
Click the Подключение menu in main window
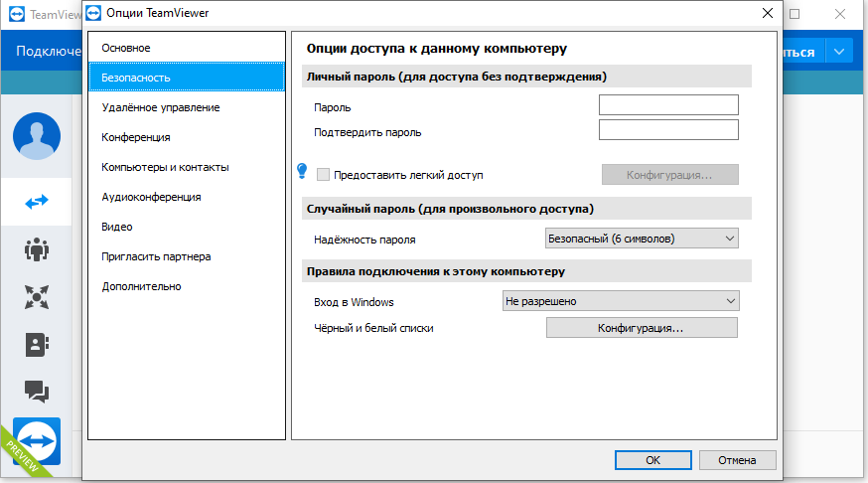[x=49, y=51]
